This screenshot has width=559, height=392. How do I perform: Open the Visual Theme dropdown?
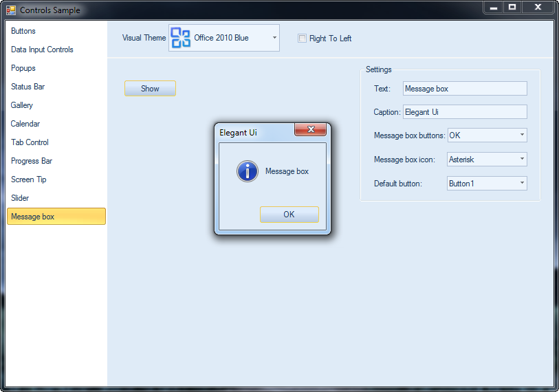(274, 37)
